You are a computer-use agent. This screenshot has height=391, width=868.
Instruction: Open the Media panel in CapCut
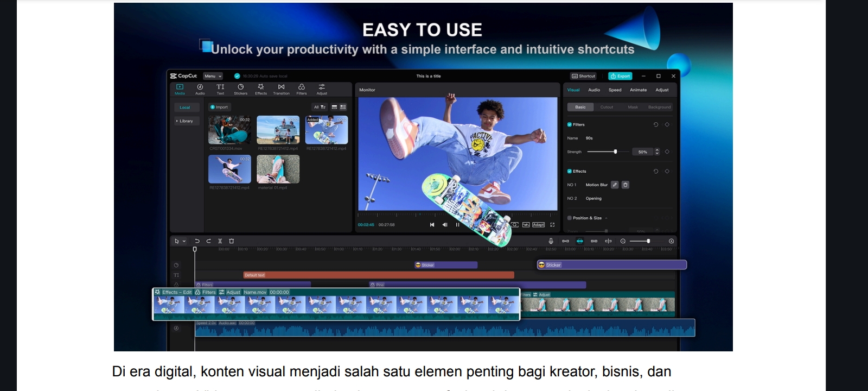[x=180, y=89]
